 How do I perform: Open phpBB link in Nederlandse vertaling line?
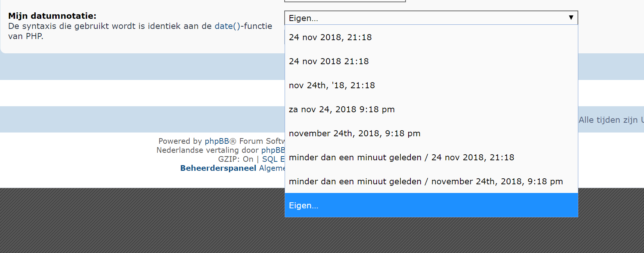[x=273, y=150]
